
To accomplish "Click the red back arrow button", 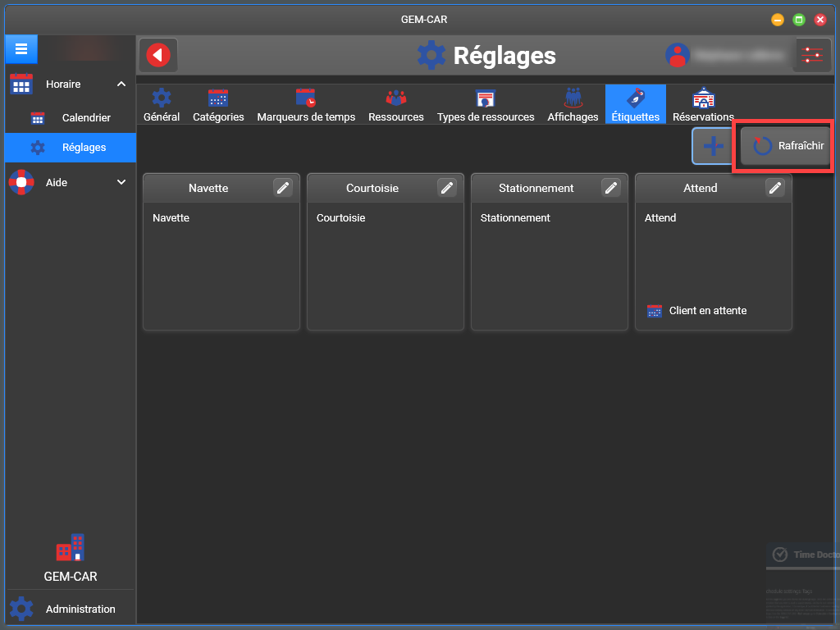I will pyautogui.click(x=158, y=55).
